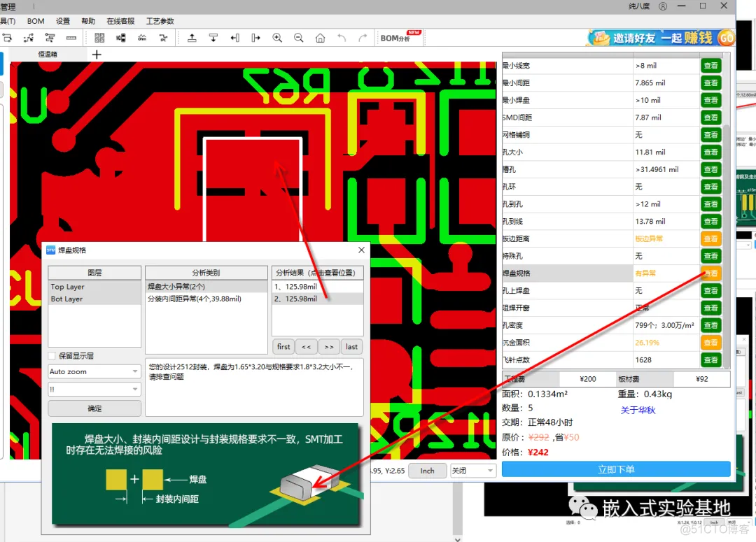Click the 立即下单 order button
The width and height of the screenshot is (756, 542).
pyautogui.click(x=616, y=469)
